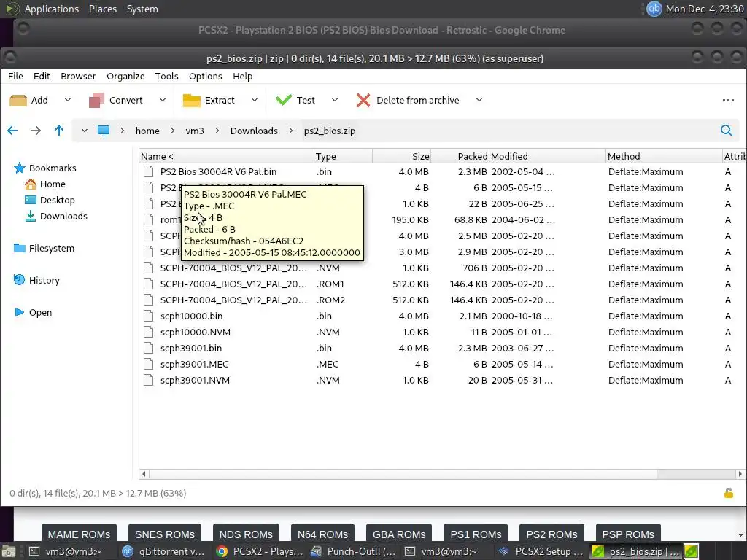
Task: Open the Applications menu in the top panel
Action: (x=52, y=9)
